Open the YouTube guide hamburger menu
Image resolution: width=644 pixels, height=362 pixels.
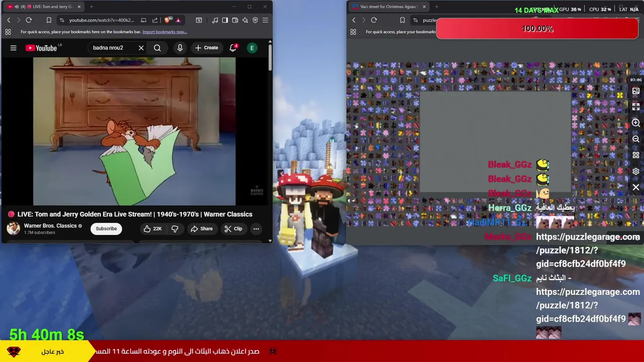point(14,48)
